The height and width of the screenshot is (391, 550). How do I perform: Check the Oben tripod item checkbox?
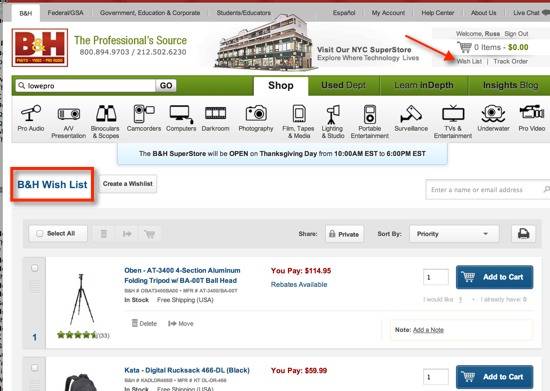34,268
